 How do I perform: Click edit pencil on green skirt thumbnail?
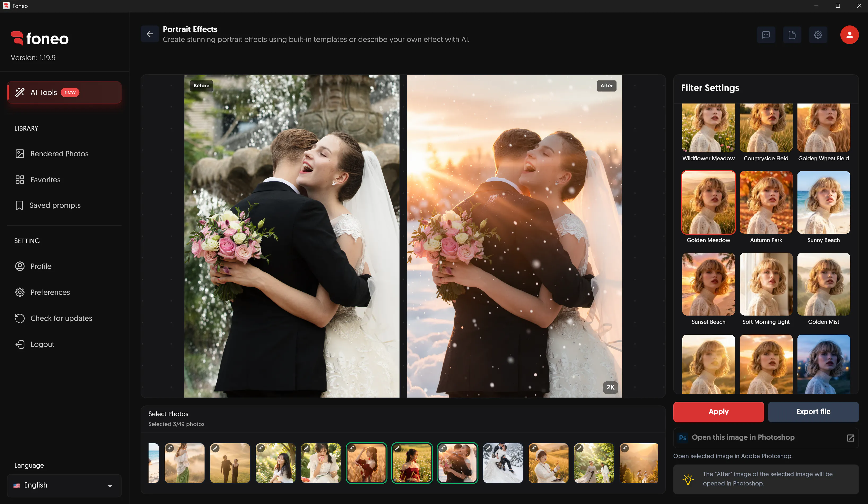170,448
